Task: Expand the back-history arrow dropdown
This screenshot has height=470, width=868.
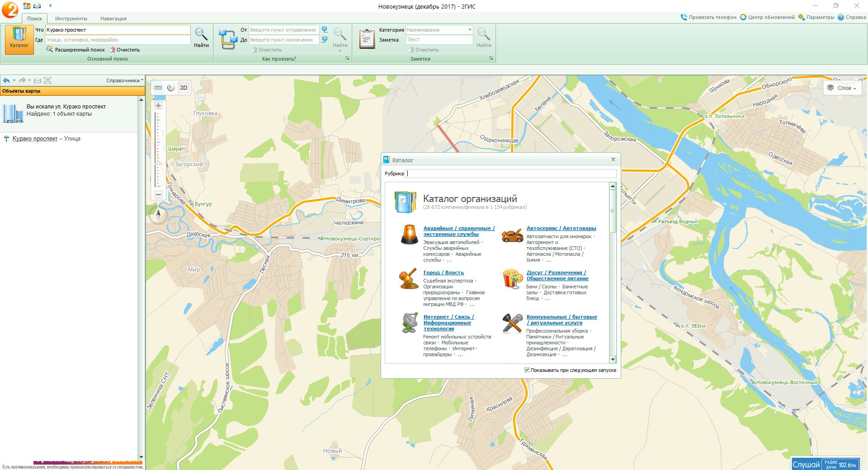Action: pos(14,80)
